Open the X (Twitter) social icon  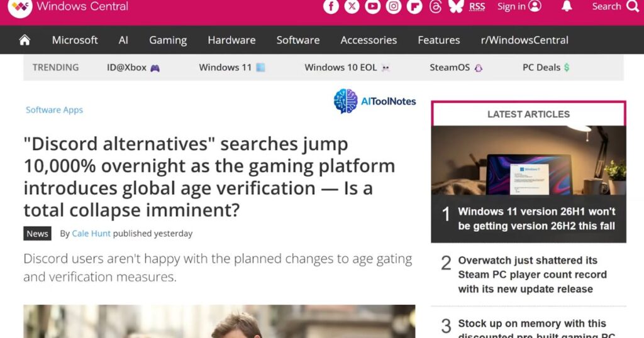click(352, 6)
